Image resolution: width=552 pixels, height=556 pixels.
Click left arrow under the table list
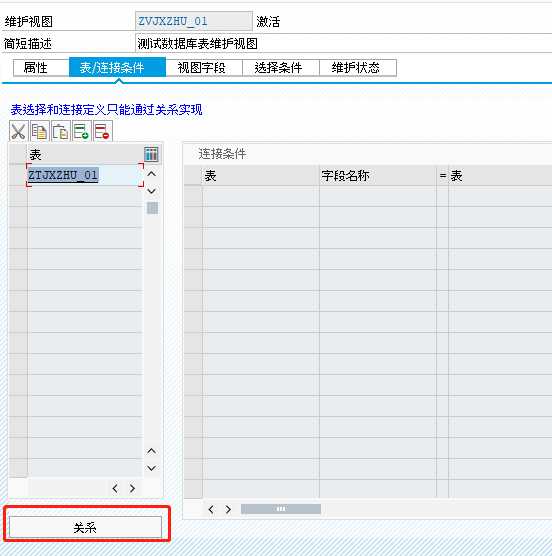pos(115,488)
